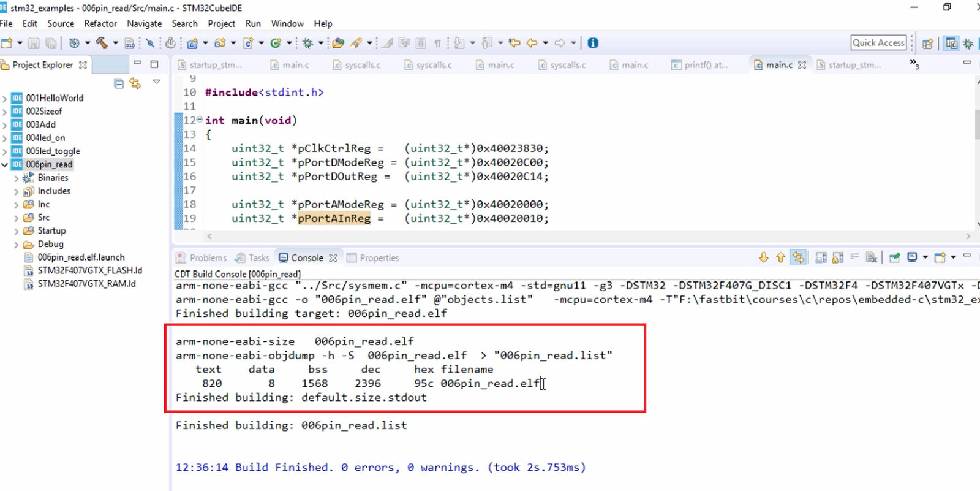Open the Project menu
Image resolution: width=980 pixels, height=491 pixels.
(221, 23)
